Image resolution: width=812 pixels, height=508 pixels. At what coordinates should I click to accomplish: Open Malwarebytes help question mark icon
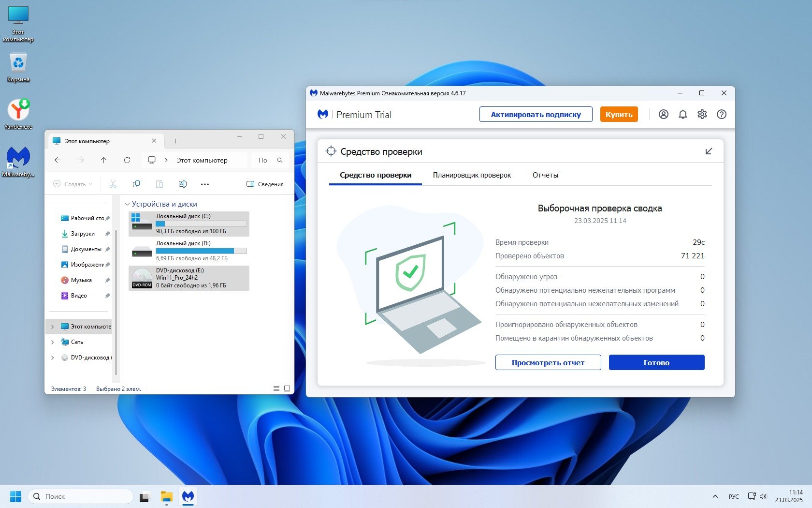722,114
